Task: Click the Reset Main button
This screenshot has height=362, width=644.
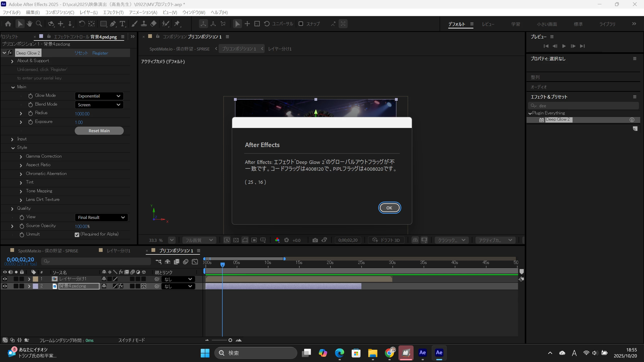Action: click(x=99, y=131)
